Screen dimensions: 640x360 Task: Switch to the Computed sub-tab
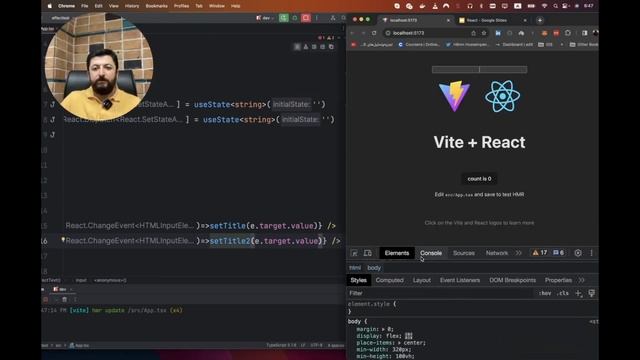pyautogui.click(x=389, y=280)
